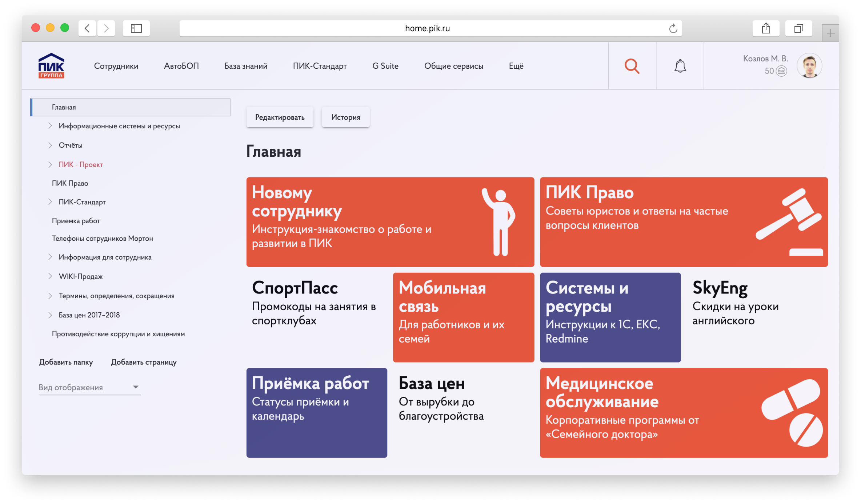
Task: Open the Мобильная связь card
Action: tap(464, 317)
